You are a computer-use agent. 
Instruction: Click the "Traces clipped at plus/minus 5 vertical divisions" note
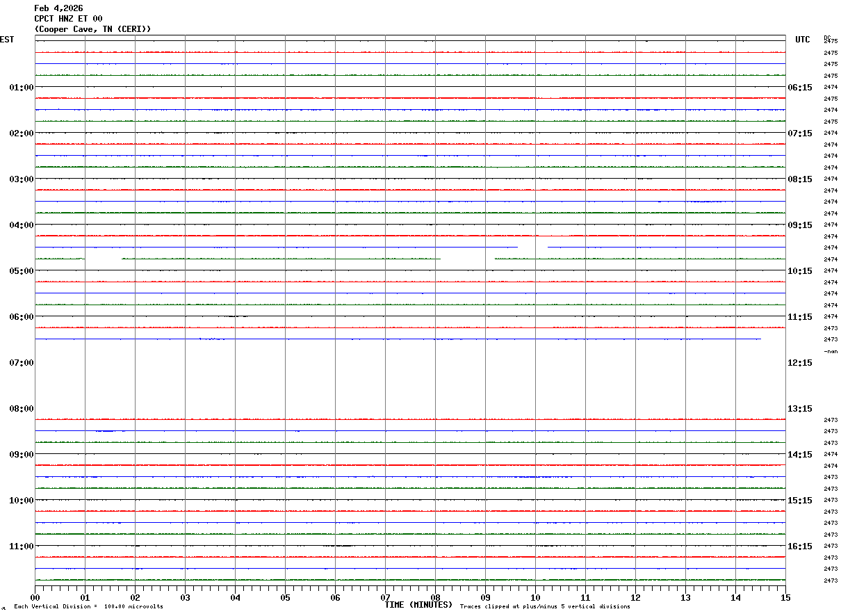(545, 607)
